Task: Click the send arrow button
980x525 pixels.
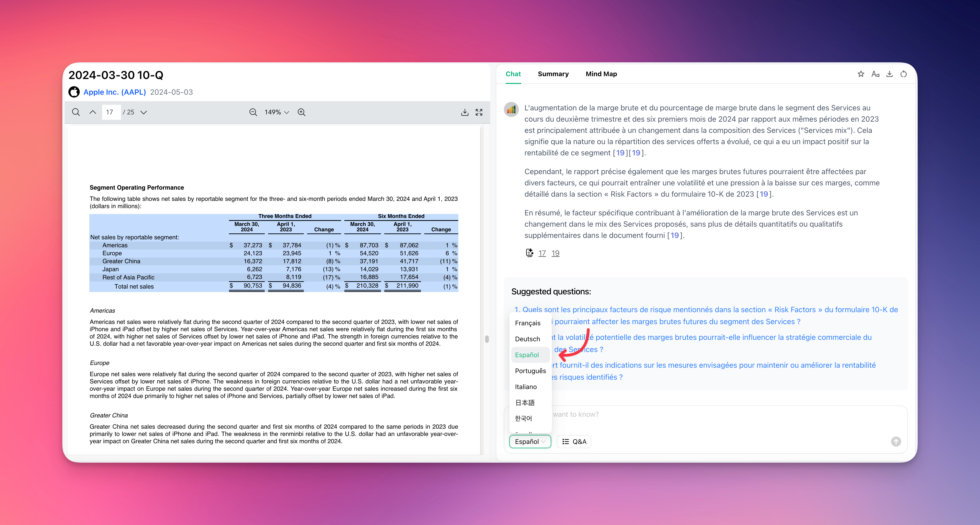Action: click(x=896, y=442)
